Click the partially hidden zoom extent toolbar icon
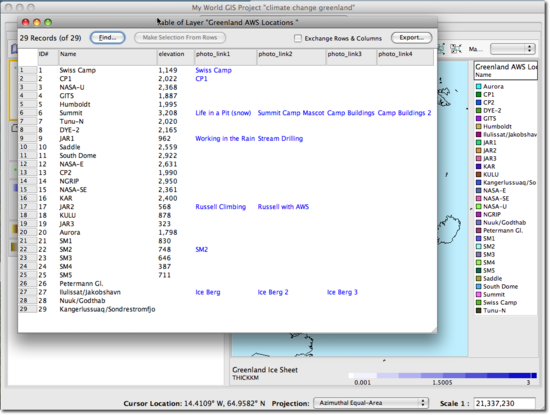This screenshot has width=550, height=415. tap(441, 49)
